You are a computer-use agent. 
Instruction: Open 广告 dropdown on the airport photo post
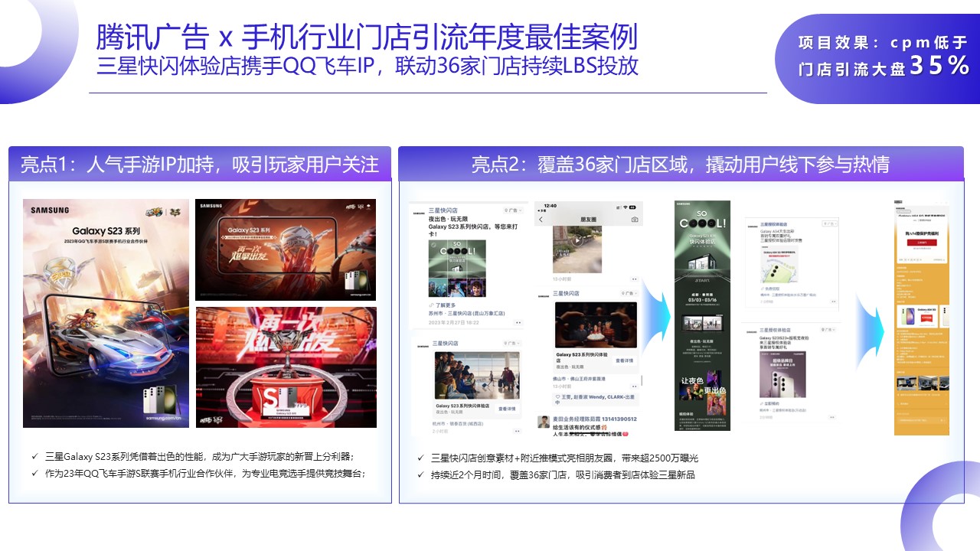click(512, 343)
